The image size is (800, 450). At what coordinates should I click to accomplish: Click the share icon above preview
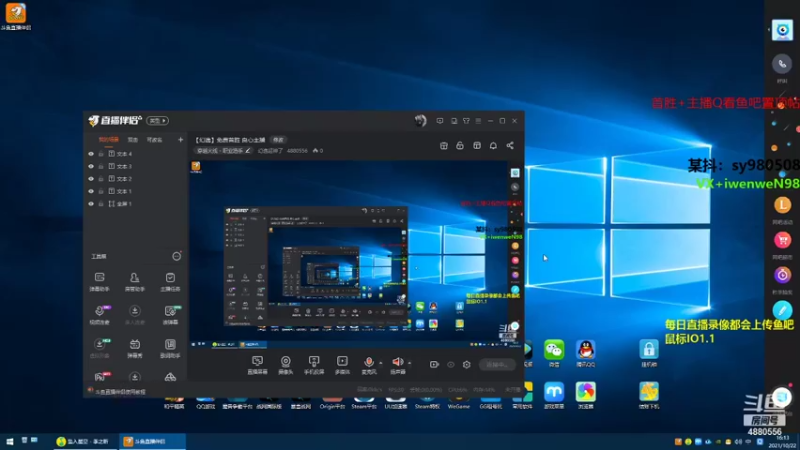click(x=510, y=146)
